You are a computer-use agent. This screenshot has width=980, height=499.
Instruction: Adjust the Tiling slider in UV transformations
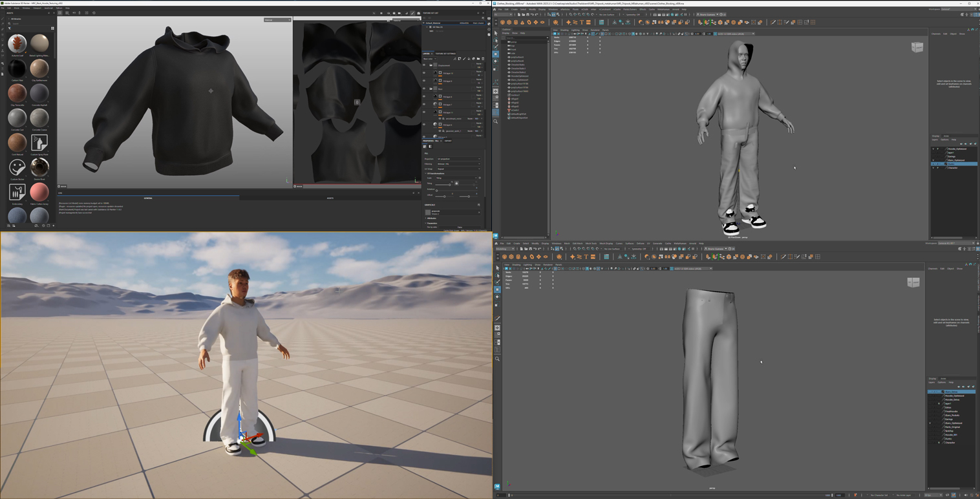(450, 184)
